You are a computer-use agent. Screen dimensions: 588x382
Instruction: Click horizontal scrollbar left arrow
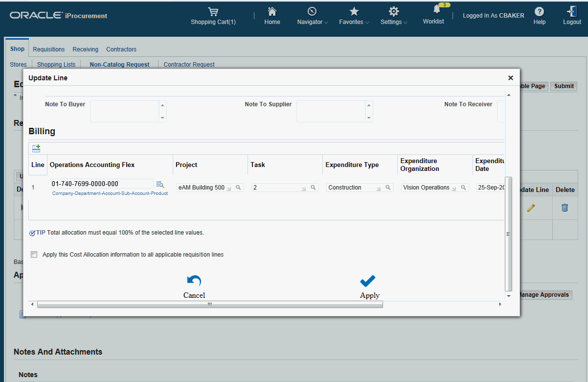(32, 305)
